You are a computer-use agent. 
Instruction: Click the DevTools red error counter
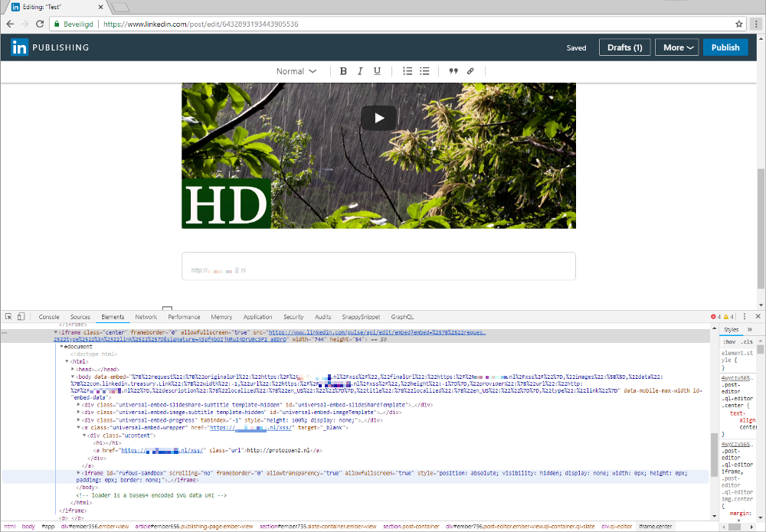tap(715, 317)
